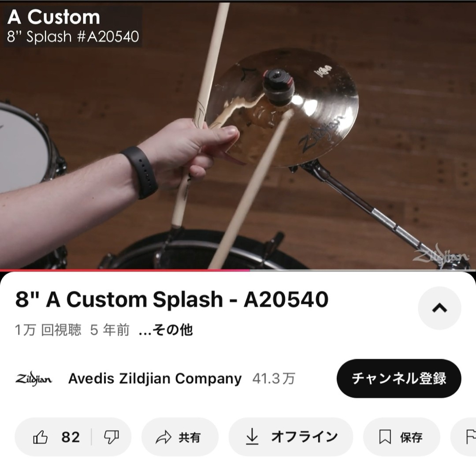Like the video with thumbs up icon
The image size is (476, 476).
pyautogui.click(x=40, y=437)
